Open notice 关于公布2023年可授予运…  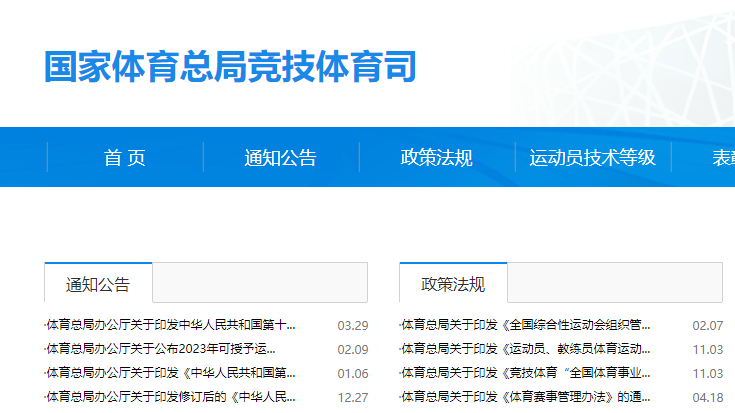(161, 349)
